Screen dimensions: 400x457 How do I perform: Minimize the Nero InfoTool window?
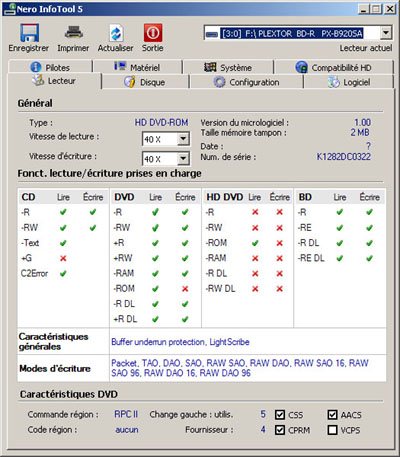(x=364, y=9)
